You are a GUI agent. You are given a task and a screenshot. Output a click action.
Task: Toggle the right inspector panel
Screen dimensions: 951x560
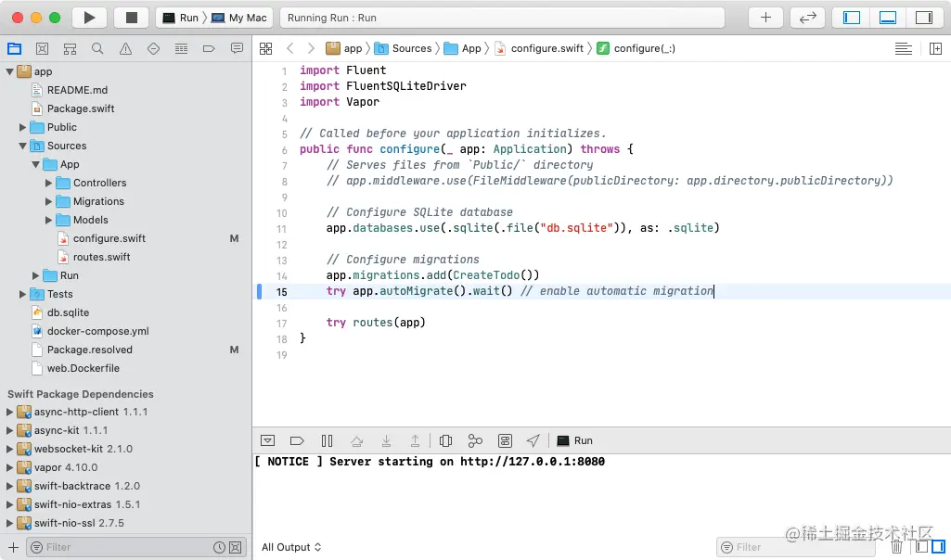(x=923, y=18)
